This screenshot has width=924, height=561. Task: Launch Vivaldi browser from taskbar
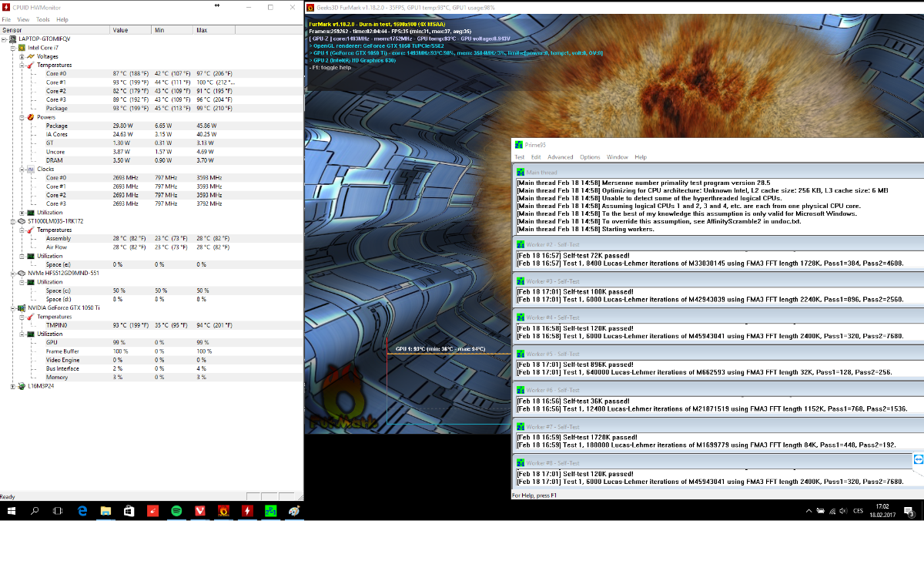click(x=199, y=510)
